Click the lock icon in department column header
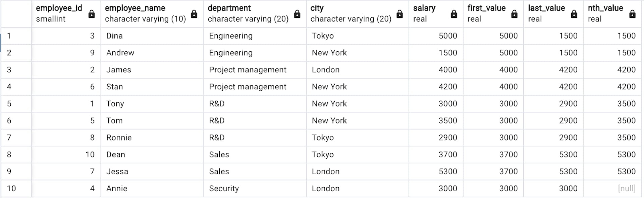This screenshot has height=198, width=644. tap(297, 14)
